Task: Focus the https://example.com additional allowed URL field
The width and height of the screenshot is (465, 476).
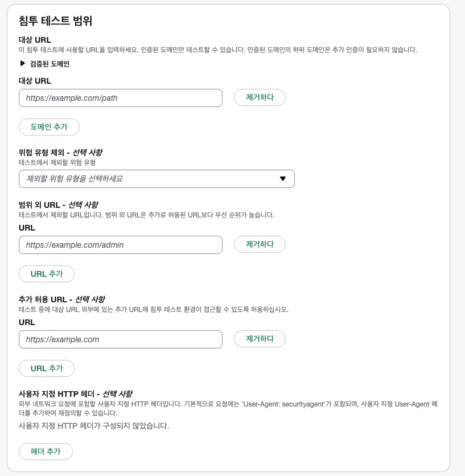Action: click(120, 339)
